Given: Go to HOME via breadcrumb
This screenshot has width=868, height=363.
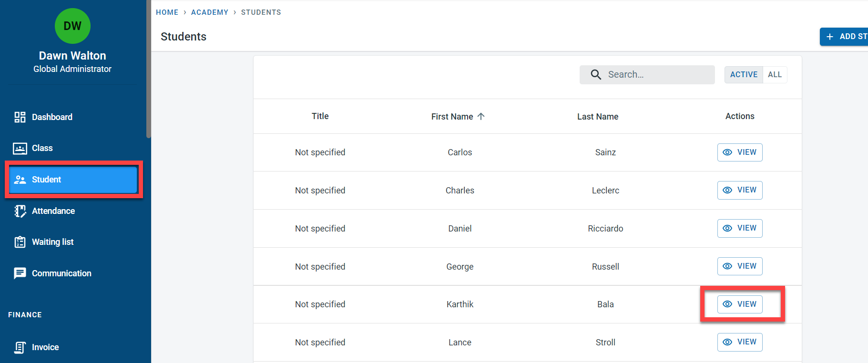Looking at the screenshot, I should tap(167, 12).
